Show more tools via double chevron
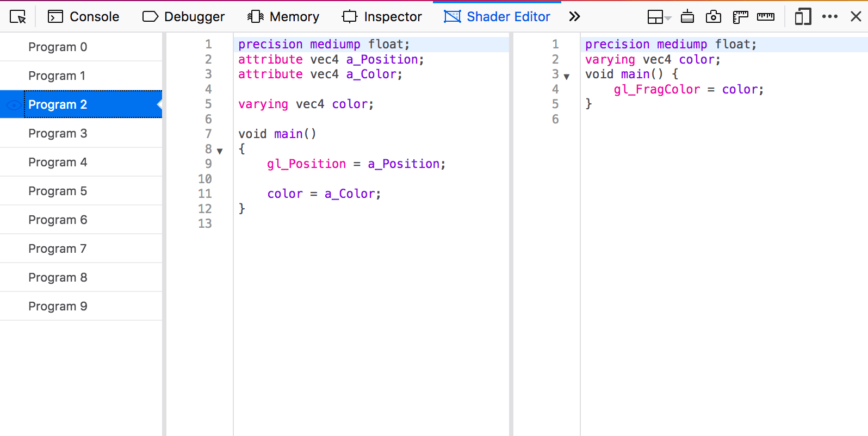This screenshot has height=436, width=868. [574, 17]
